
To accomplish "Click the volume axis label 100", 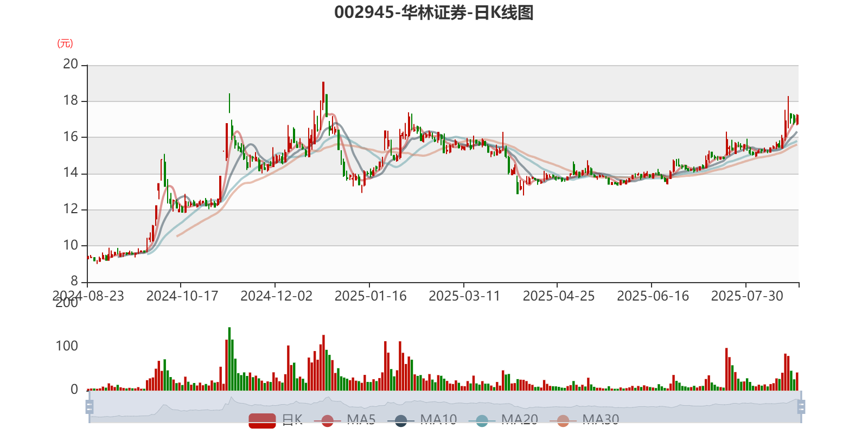I will pos(67,346).
